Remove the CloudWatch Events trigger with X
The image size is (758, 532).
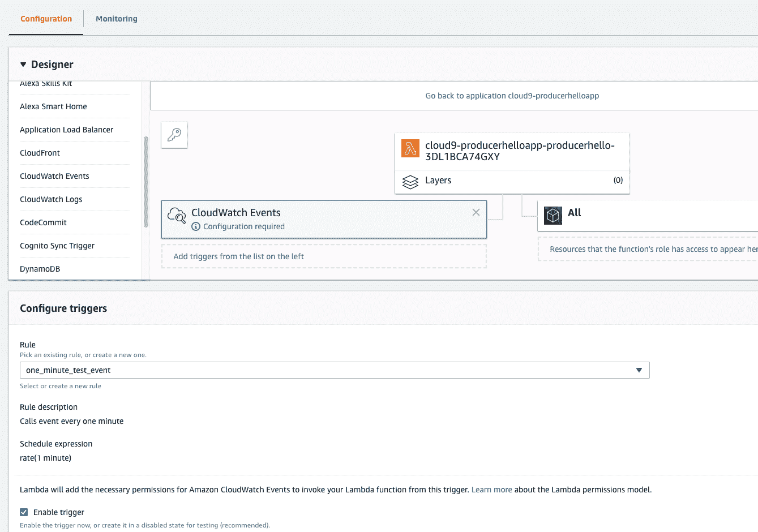pyautogui.click(x=476, y=212)
